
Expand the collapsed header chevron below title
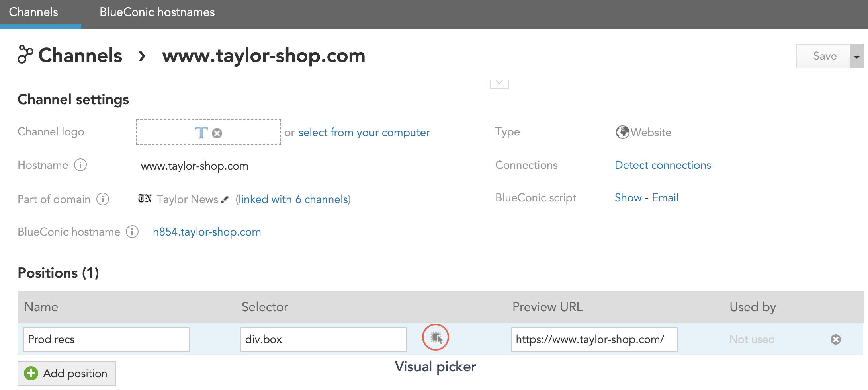499,84
